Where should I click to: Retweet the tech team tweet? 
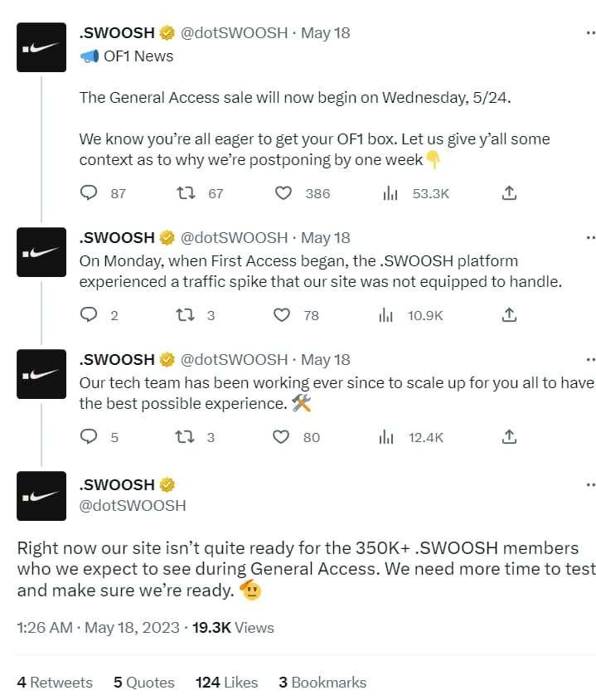tap(185, 436)
